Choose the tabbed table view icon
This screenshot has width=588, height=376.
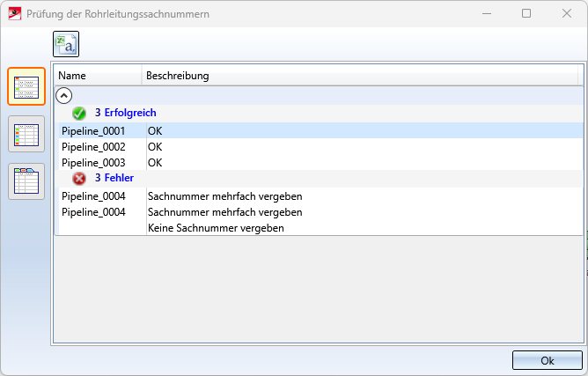26,181
